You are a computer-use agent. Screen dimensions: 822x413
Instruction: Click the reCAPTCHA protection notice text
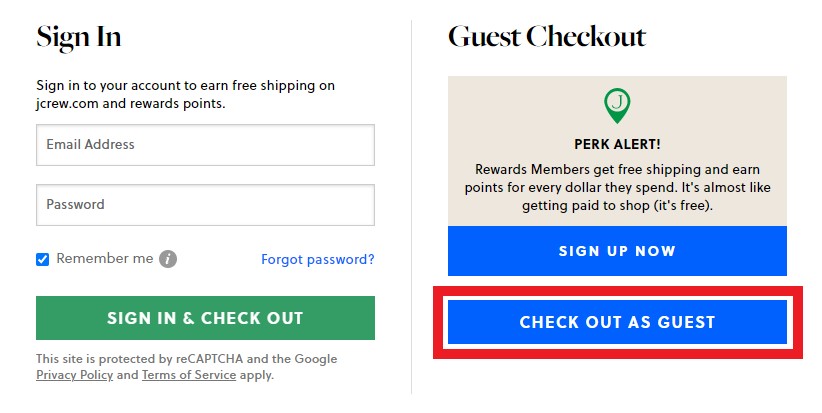pyautogui.click(x=186, y=359)
